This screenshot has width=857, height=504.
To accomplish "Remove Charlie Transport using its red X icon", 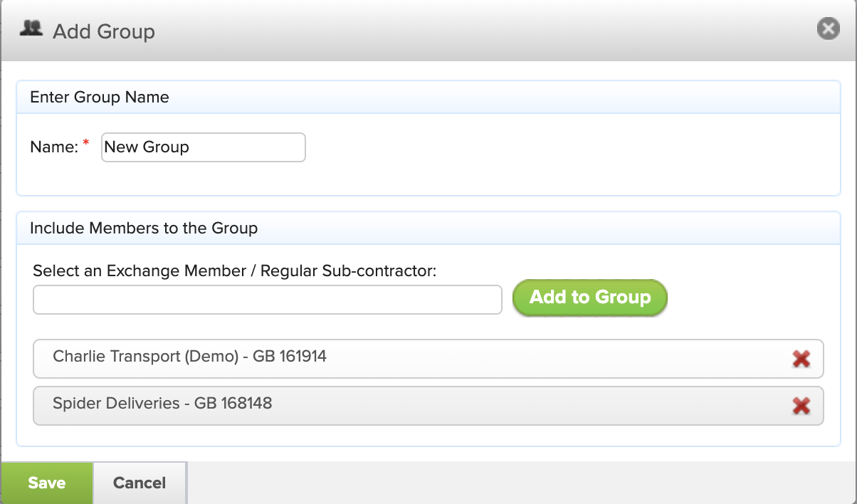I will (801, 359).
